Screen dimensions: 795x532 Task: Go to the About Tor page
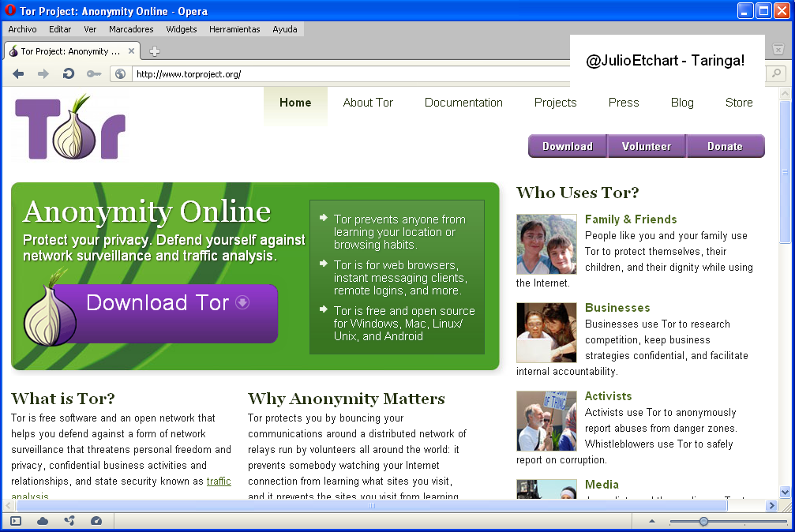pyautogui.click(x=368, y=103)
